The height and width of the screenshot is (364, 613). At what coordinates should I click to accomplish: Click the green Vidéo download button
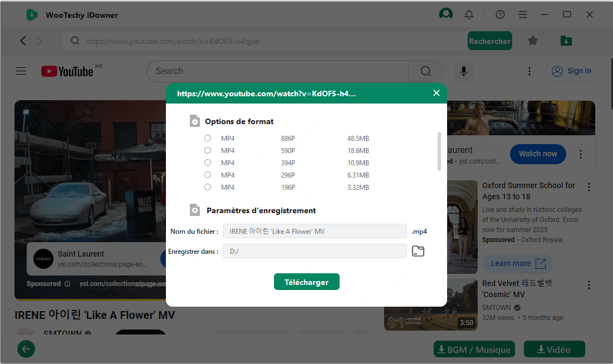coord(554,350)
